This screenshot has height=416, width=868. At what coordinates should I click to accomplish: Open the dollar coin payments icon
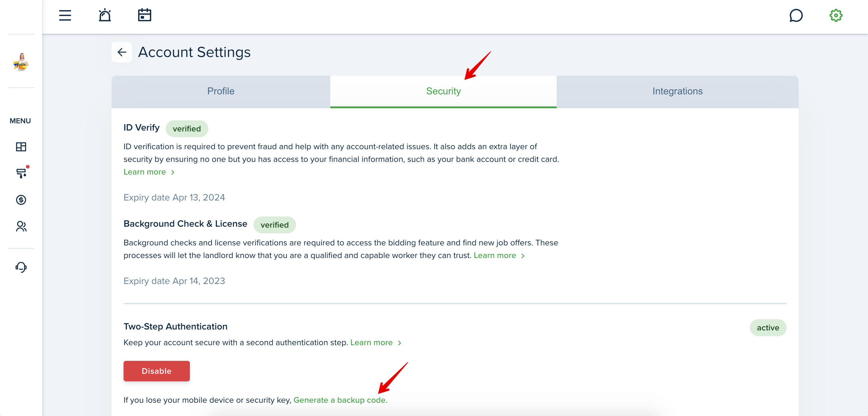(x=21, y=200)
